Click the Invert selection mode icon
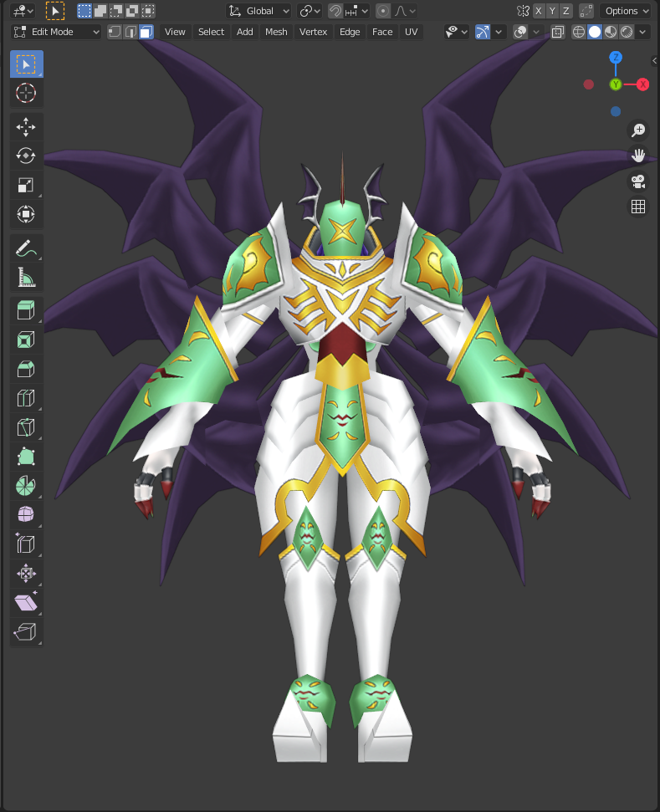Image resolution: width=660 pixels, height=812 pixels. pyautogui.click(x=132, y=11)
